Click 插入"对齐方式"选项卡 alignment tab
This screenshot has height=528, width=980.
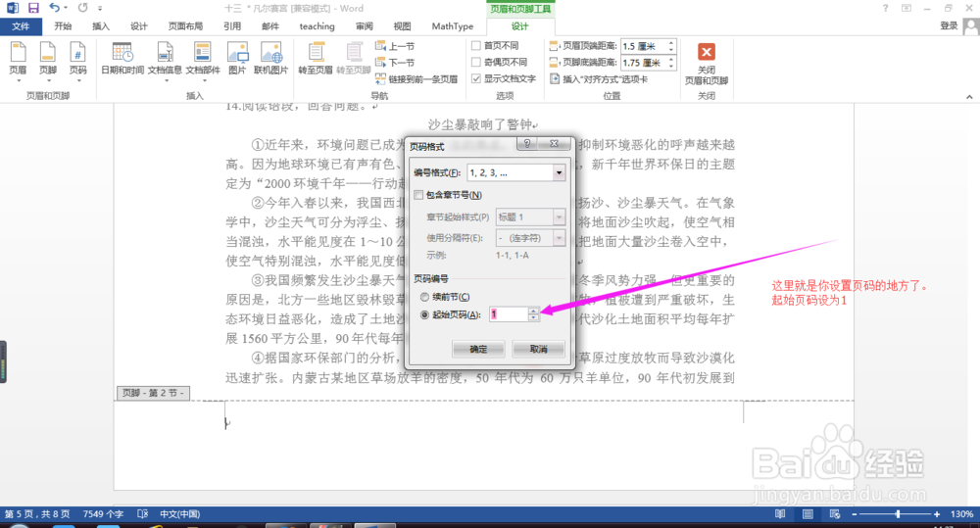[x=599, y=79]
